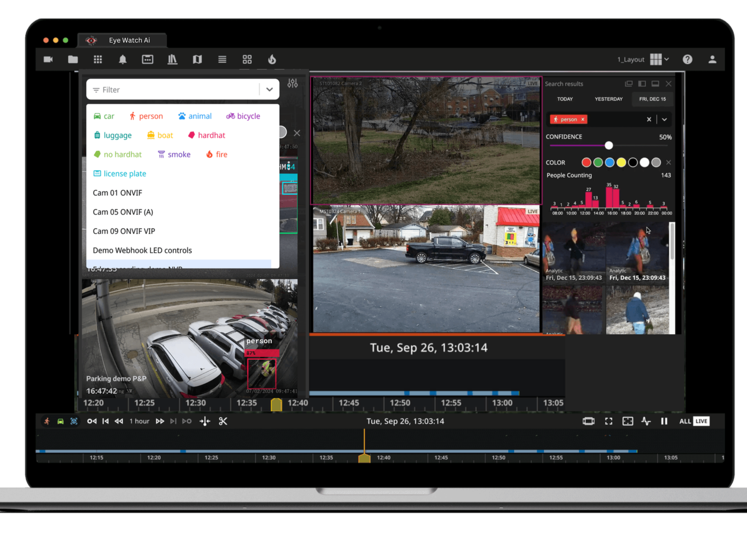Clear the color filter selection

pos(669,162)
